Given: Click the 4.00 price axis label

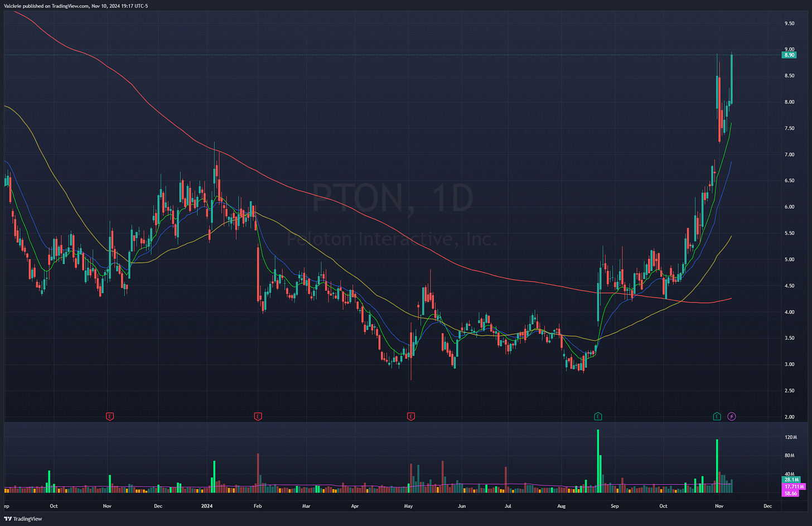Looking at the screenshot, I should (x=790, y=312).
